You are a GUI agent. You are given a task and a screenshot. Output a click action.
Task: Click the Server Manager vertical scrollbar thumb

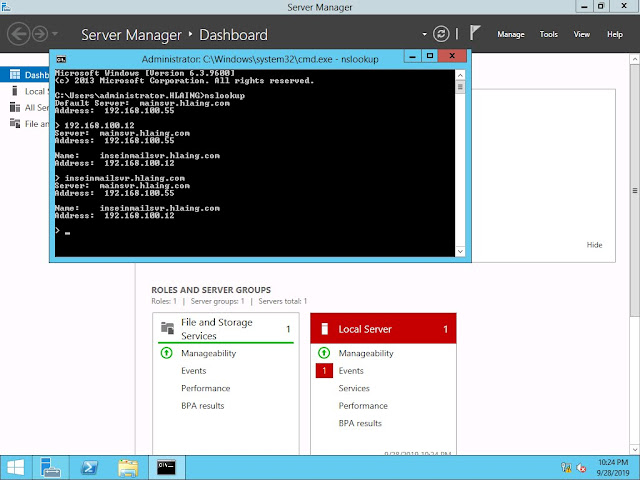(635, 191)
